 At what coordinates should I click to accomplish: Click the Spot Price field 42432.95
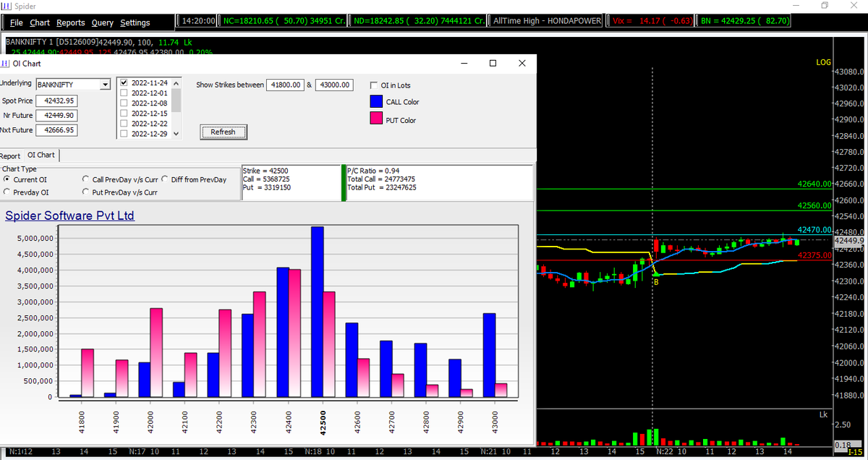[56, 101]
